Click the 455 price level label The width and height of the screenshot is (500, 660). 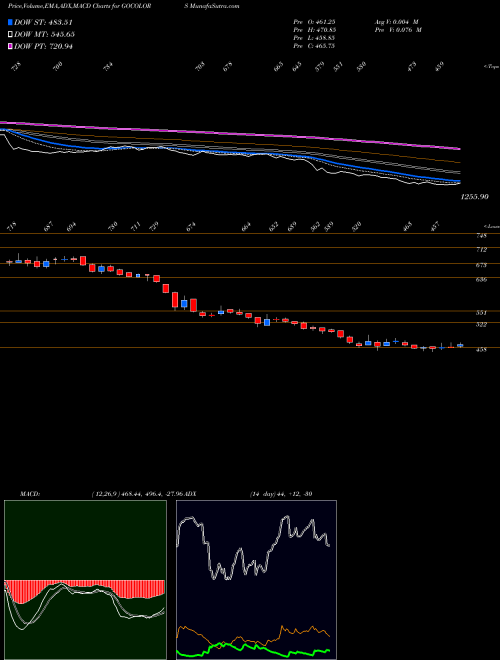pyautogui.click(x=482, y=349)
